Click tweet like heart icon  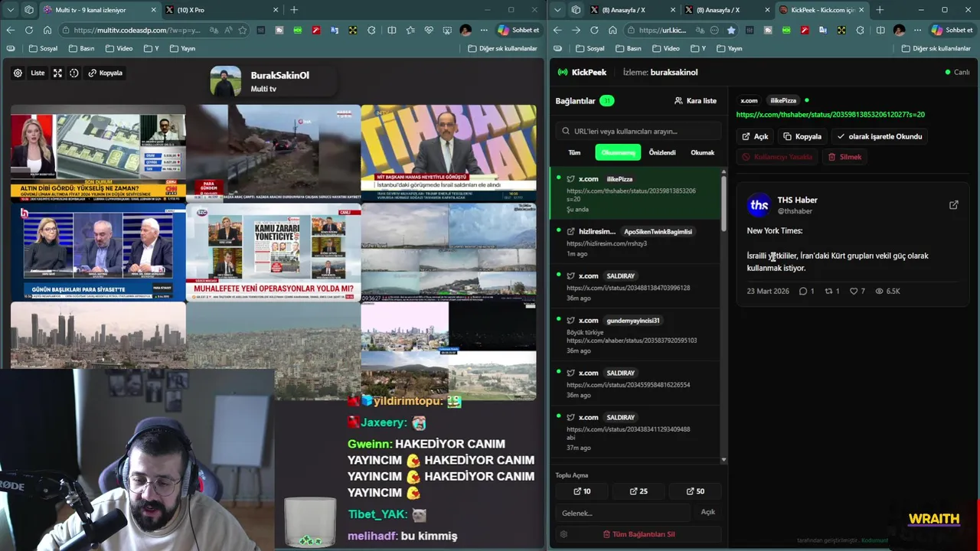tap(854, 291)
